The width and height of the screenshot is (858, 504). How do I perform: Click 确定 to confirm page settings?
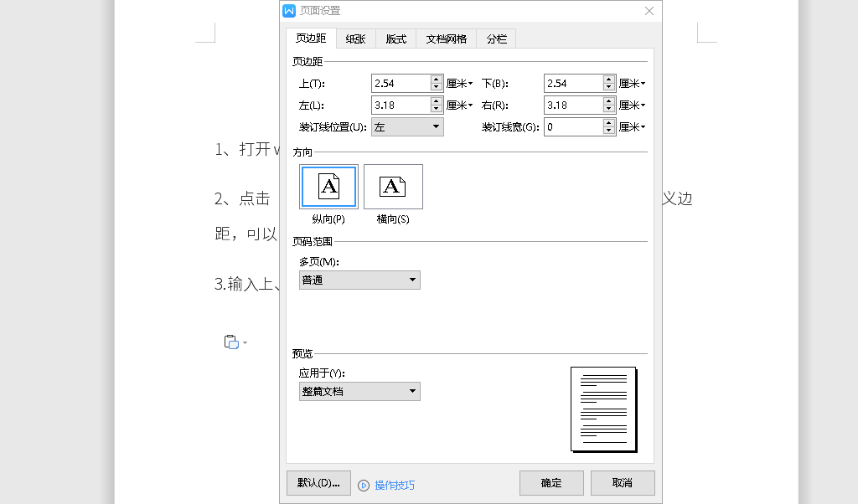pos(552,483)
